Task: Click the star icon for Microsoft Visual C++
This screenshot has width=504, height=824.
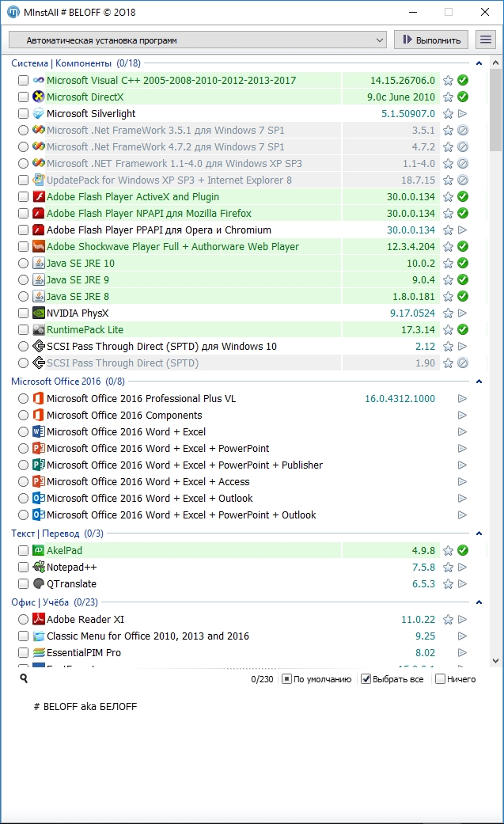Action: [448, 81]
